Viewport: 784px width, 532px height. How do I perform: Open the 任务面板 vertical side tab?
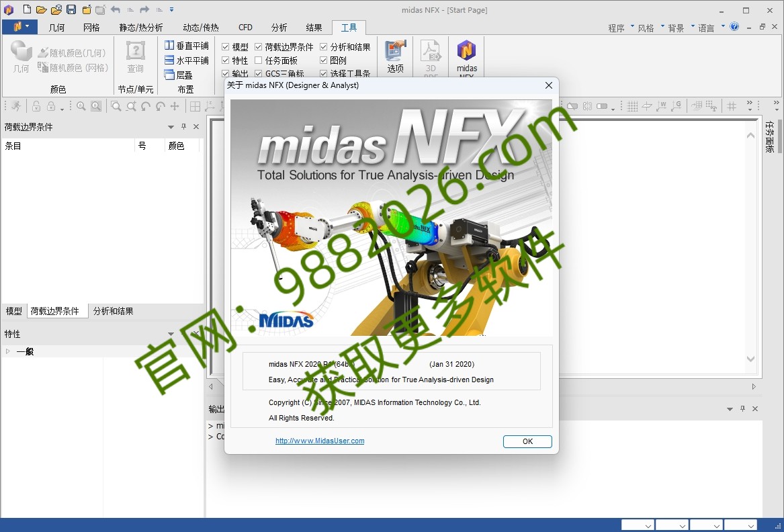[770, 136]
